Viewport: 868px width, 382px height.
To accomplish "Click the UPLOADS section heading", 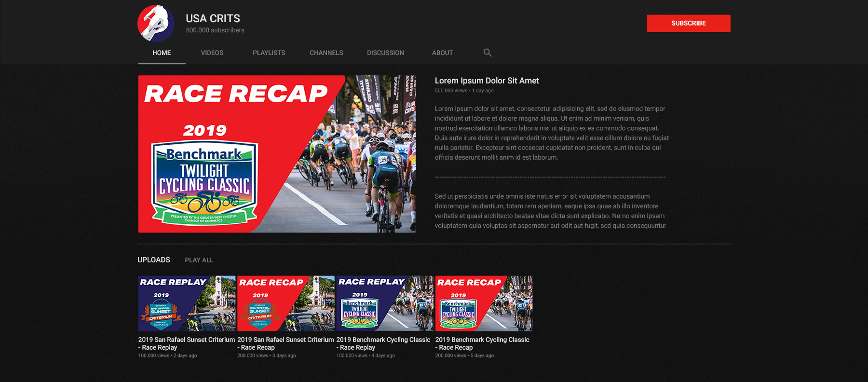I will click(x=154, y=260).
